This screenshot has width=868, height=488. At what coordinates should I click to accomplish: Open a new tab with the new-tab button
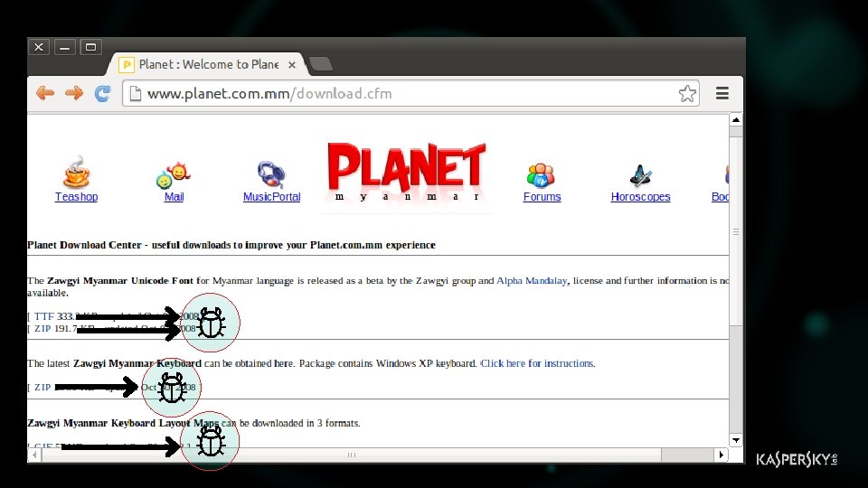point(320,64)
